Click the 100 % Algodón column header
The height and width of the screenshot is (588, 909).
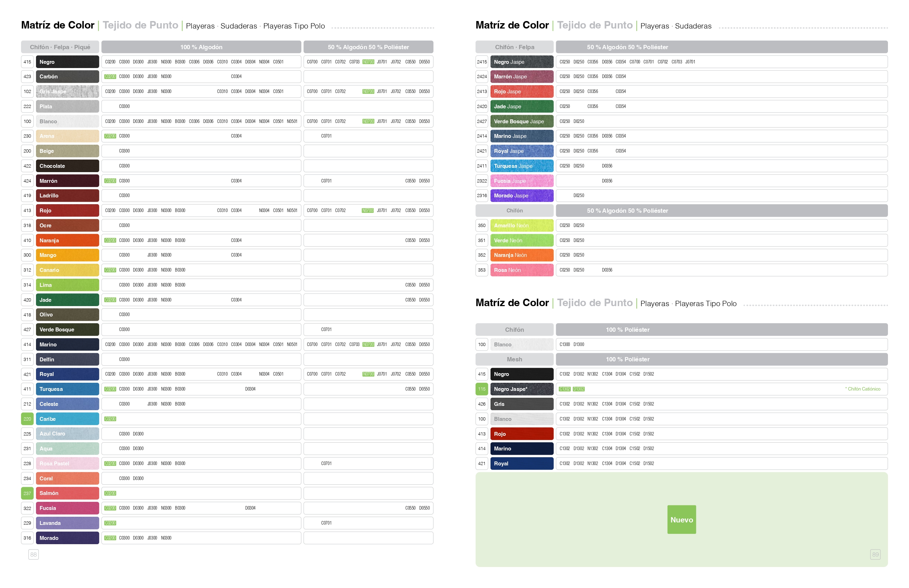point(201,47)
